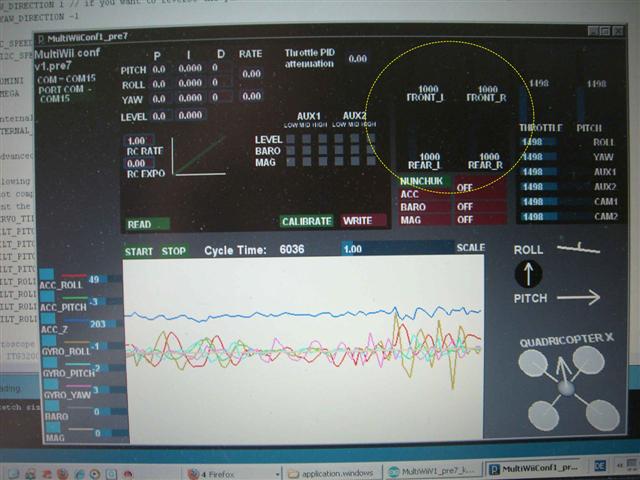The width and height of the screenshot is (640, 480).
Task: Switch to application.windows folder in taskbar
Action: tap(332, 473)
